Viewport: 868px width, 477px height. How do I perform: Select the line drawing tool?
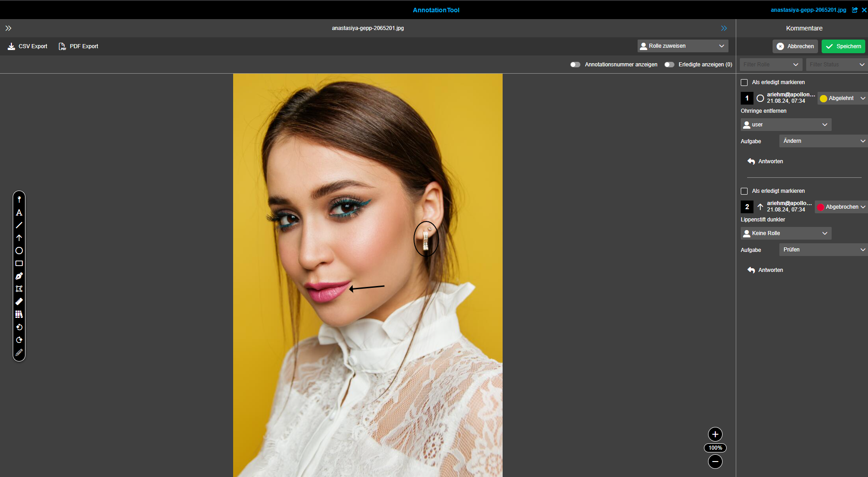tap(19, 225)
